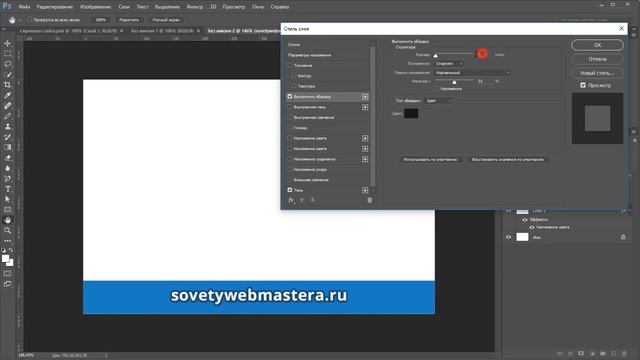Click the fx icon in the Layers panel footer
Viewport: 640px width, 360px height.
pyautogui.click(x=571, y=353)
